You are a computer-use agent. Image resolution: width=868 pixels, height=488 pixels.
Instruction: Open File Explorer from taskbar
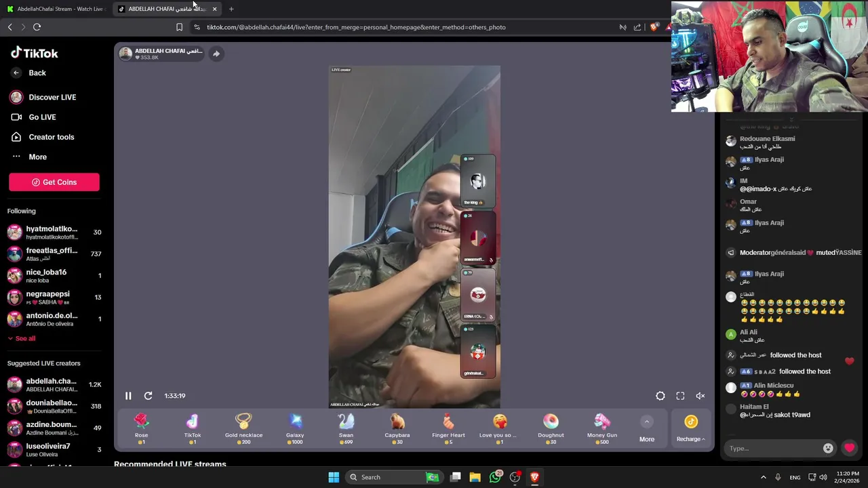click(475, 477)
